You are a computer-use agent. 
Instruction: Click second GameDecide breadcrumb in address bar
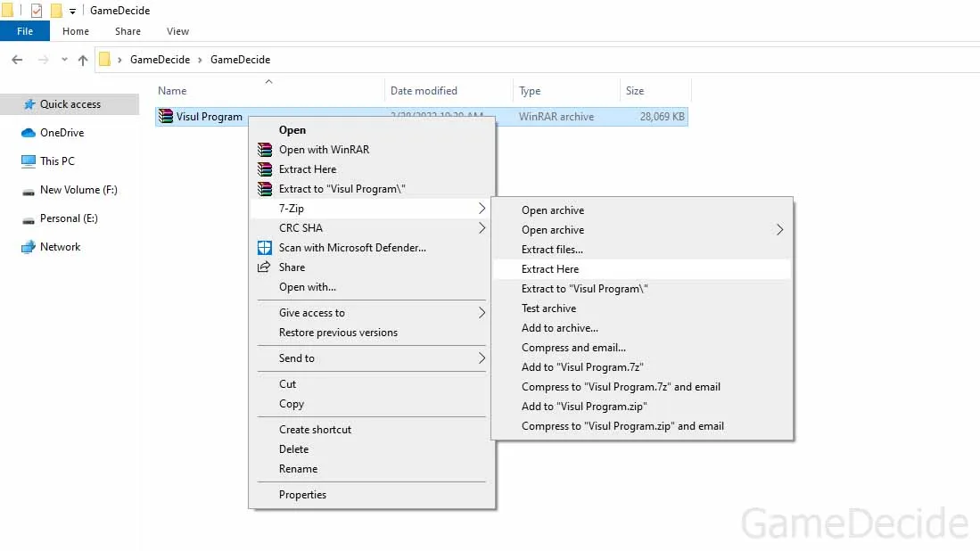[x=241, y=60]
